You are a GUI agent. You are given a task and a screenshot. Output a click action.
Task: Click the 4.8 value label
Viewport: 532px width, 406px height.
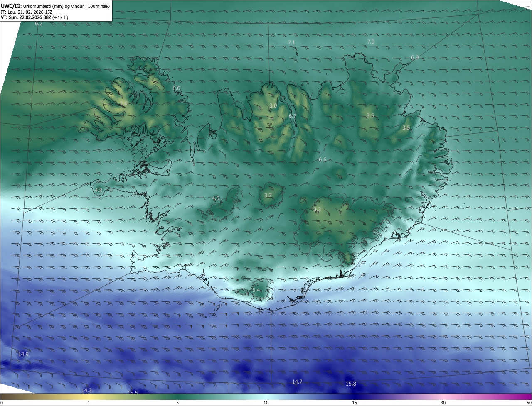click(99, 190)
